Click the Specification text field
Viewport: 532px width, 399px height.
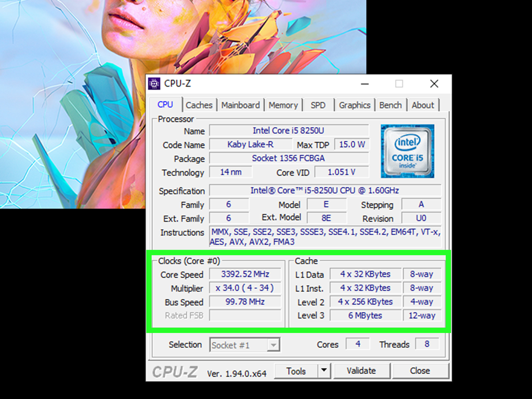(325, 191)
